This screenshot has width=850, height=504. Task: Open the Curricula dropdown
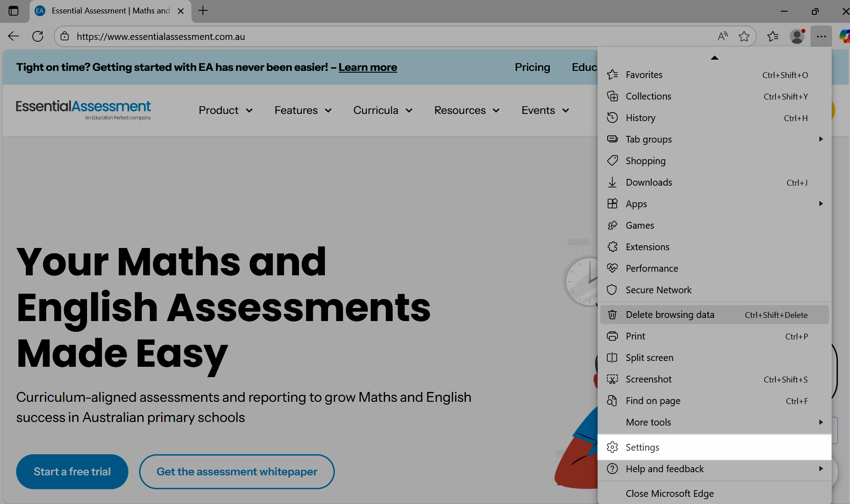tap(383, 110)
